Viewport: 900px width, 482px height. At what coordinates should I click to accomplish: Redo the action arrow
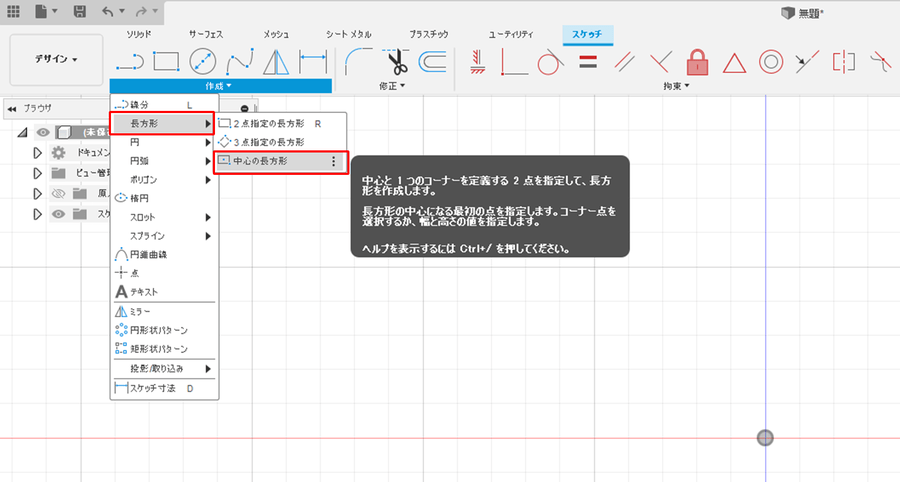[141, 11]
